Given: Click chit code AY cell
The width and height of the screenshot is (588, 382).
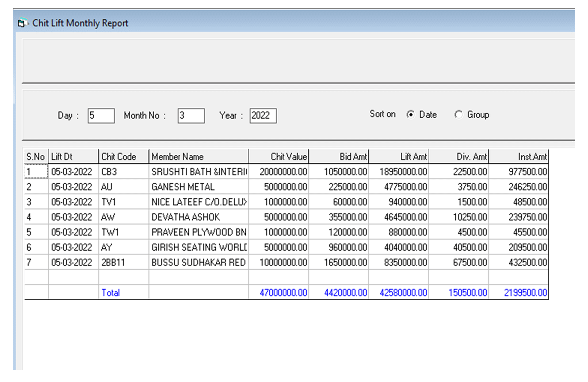Looking at the screenshot, I should pos(124,247).
